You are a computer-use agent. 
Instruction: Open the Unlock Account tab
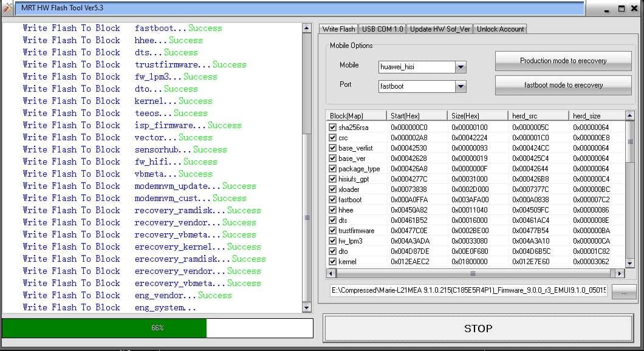[x=500, y=29]
